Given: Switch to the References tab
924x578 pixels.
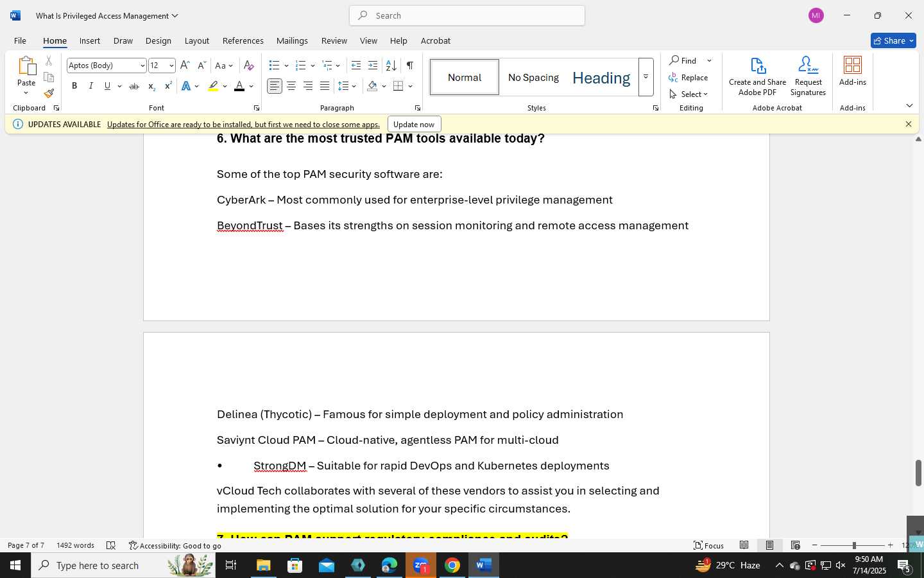Looking at the screenshot, I should click(243, 40).
